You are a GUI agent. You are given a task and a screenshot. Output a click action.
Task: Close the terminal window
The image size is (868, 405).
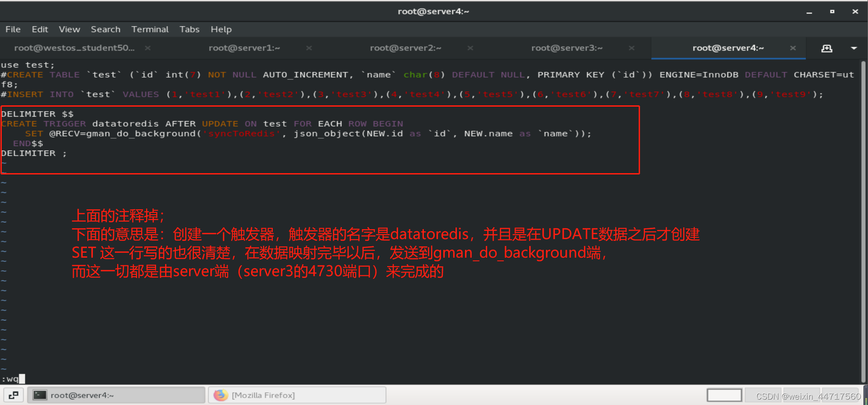tap(855, 12)
